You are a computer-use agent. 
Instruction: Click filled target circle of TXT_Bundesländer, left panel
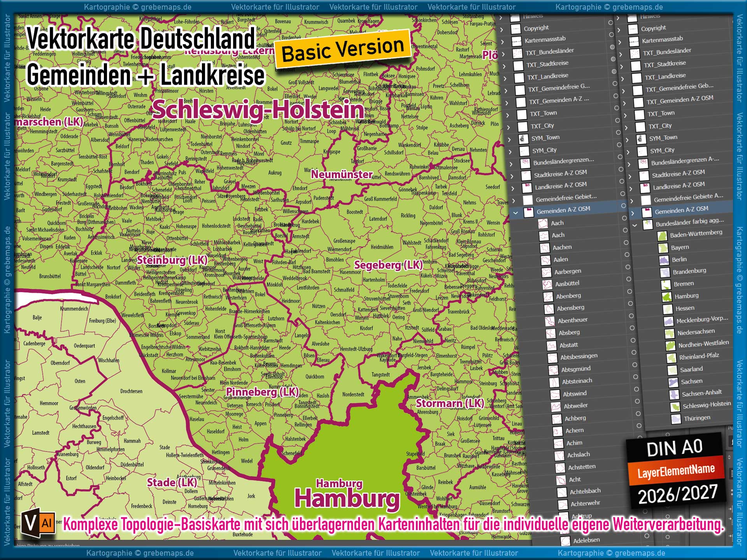pos(612,47)
